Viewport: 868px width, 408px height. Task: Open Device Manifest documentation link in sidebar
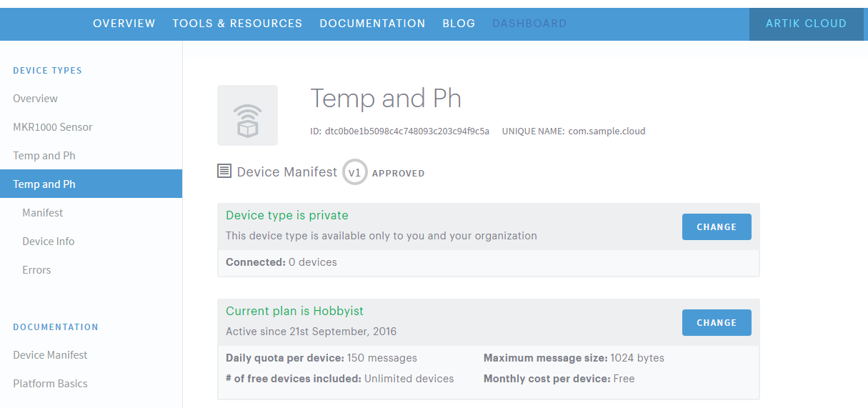pyautogui.click(x=51, y=355)
